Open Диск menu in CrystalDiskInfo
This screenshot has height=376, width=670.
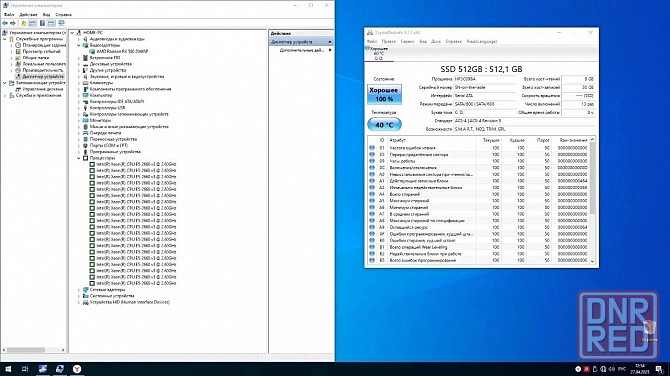coord(436,41)
